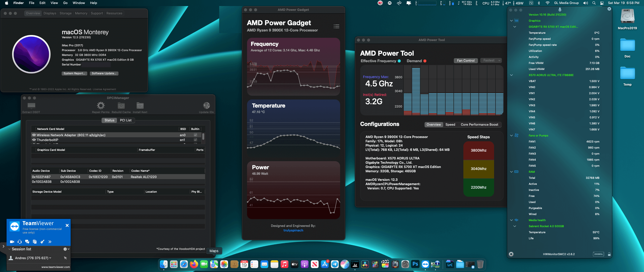Open trulyspinach link in AMD Power Gadget

[x=293, y=230]
